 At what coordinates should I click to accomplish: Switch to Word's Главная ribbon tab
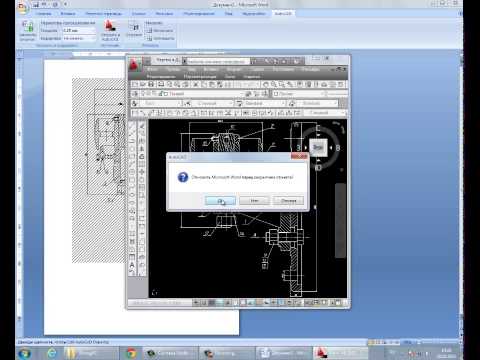click(44, 14)
